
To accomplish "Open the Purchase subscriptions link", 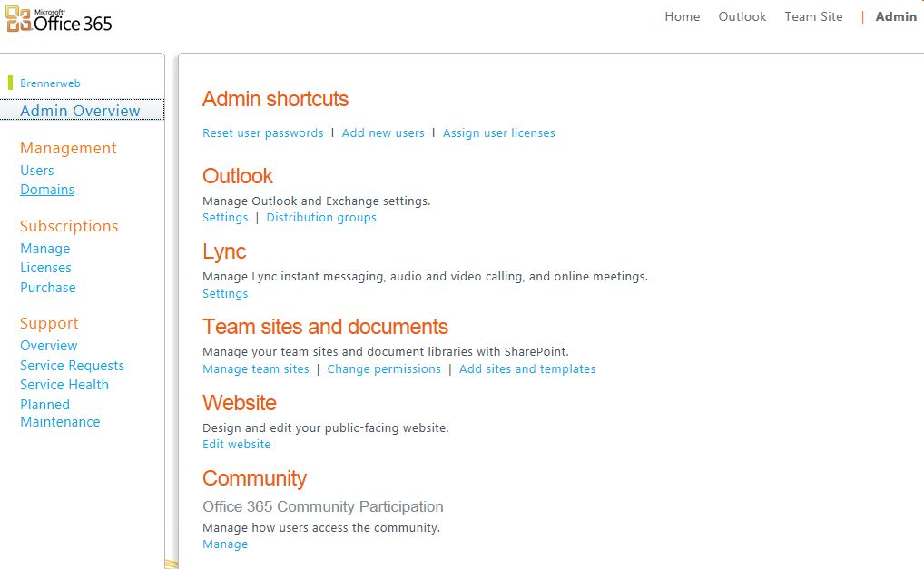I will (x=48, y=288).
